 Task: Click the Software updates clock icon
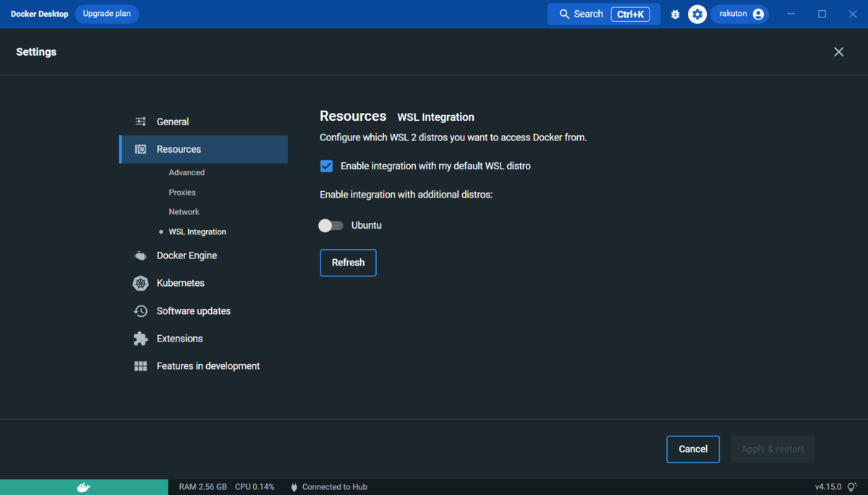(x=140, y=310)
